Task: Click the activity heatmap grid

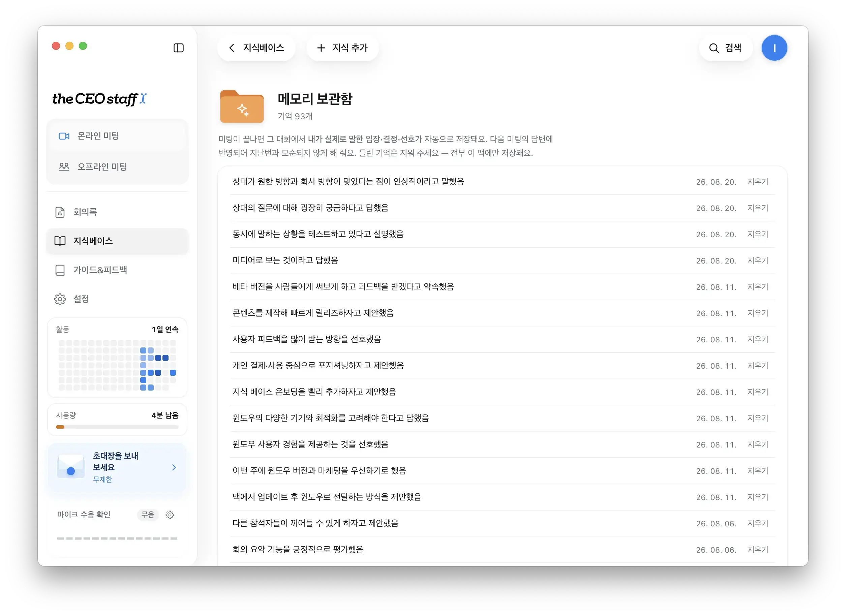Action: 117,365
